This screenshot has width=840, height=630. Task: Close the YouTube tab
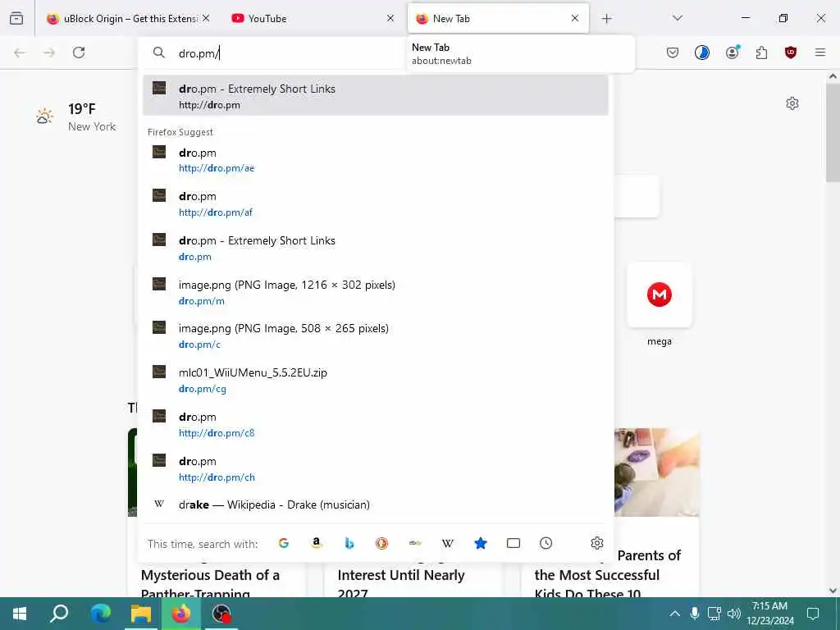[390, 18]
